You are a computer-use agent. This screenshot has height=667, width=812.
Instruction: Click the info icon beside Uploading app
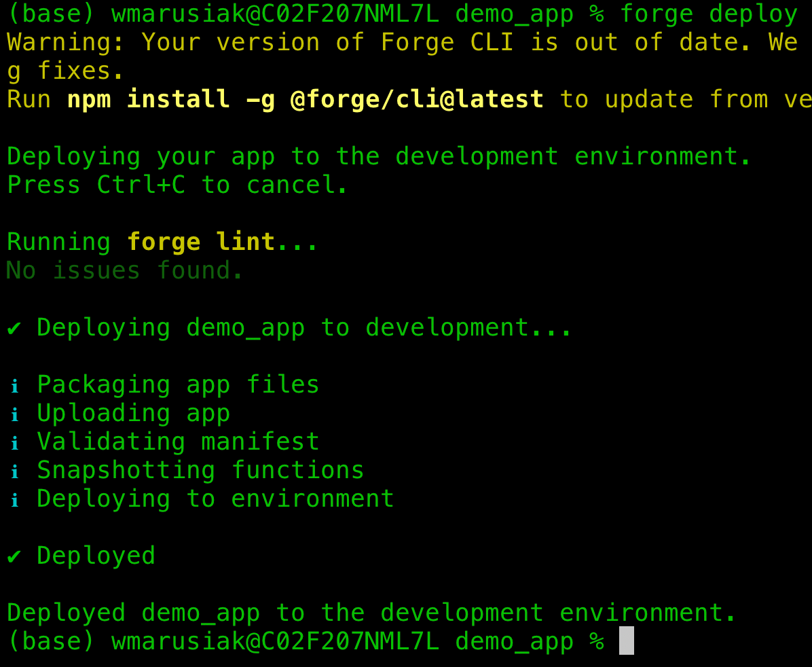[x=14, y=414]
